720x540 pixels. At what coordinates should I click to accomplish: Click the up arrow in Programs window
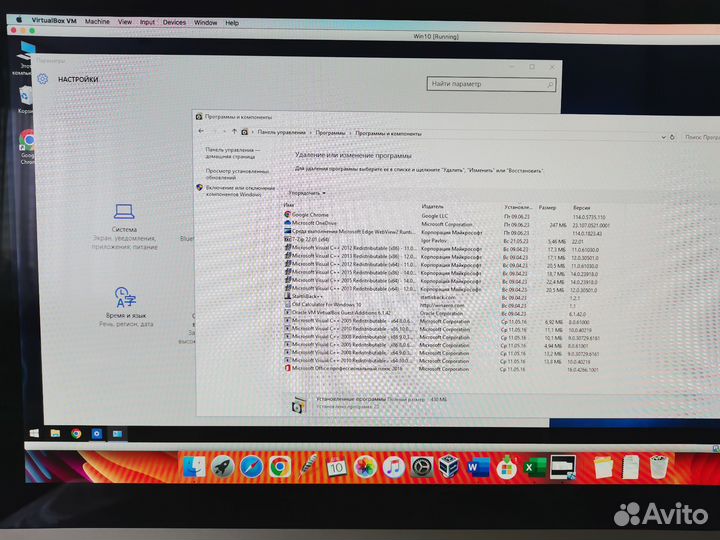[x=234, y=131]
